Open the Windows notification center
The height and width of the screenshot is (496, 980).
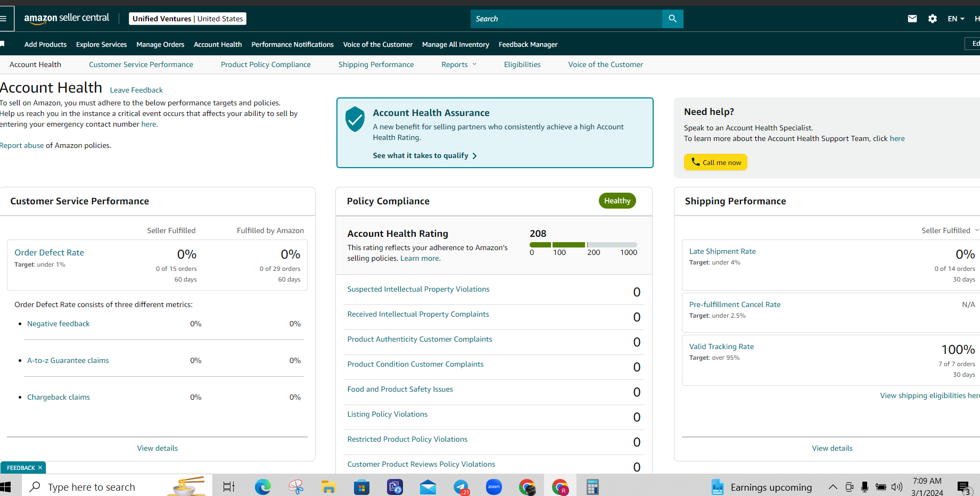click(964, 487)
